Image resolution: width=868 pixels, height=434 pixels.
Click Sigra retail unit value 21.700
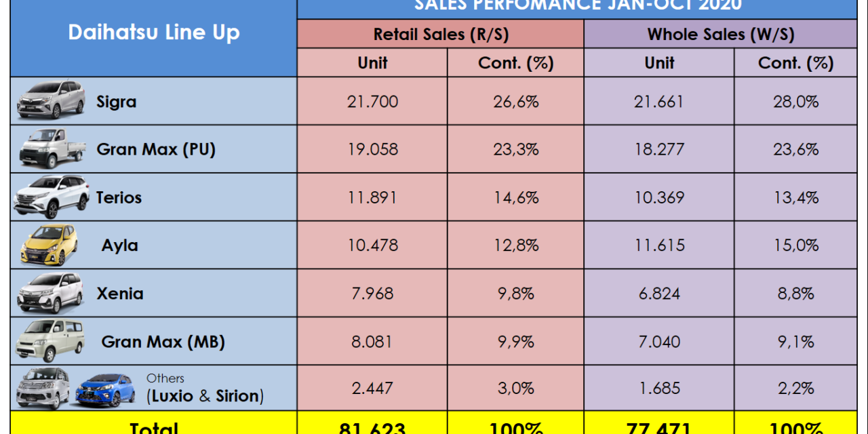[x=372, y=102]
